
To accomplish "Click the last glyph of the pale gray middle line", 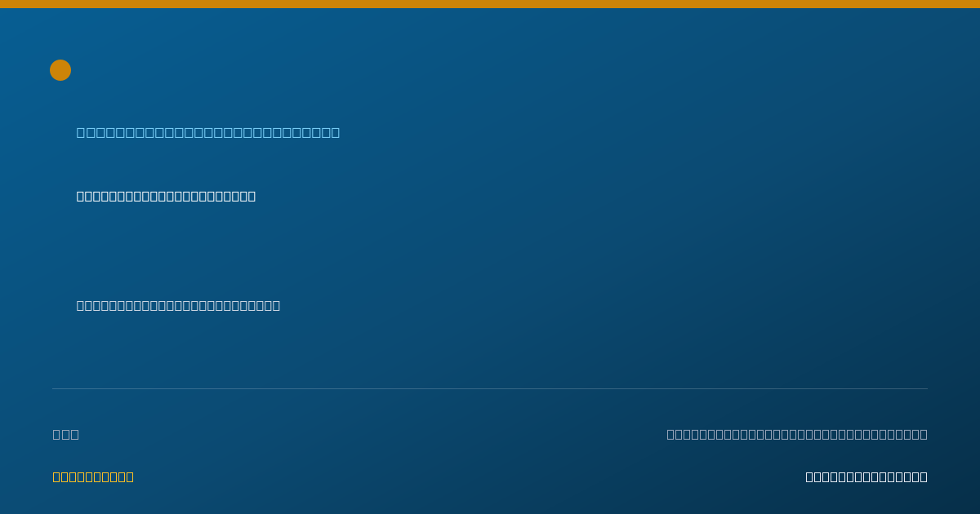I will coord(276,305).
